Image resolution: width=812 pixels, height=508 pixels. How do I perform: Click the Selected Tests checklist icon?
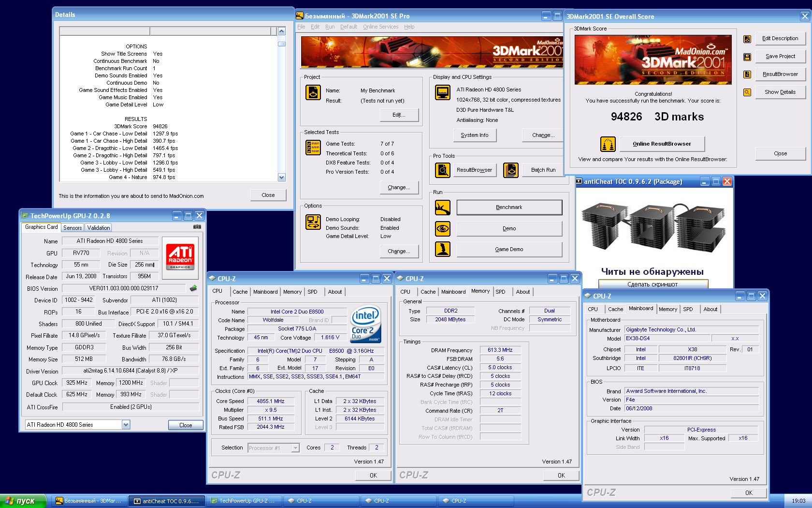point(313,148)
